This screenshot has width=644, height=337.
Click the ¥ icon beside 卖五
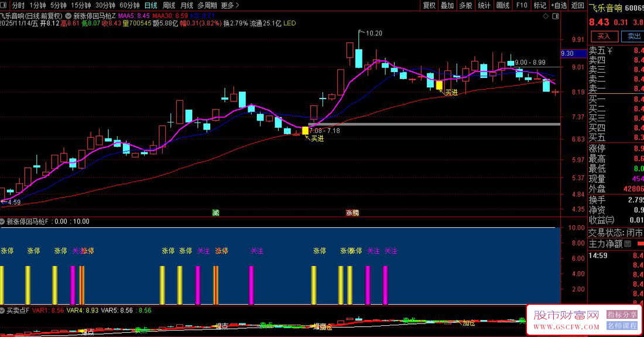coord(610,50)
